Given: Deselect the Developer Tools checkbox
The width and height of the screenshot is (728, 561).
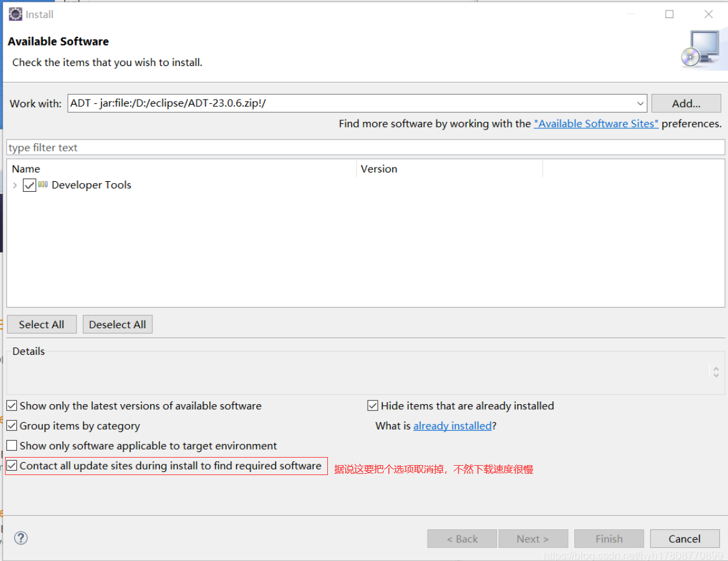Looking at the screenshot, I should [x=29, y=185].
